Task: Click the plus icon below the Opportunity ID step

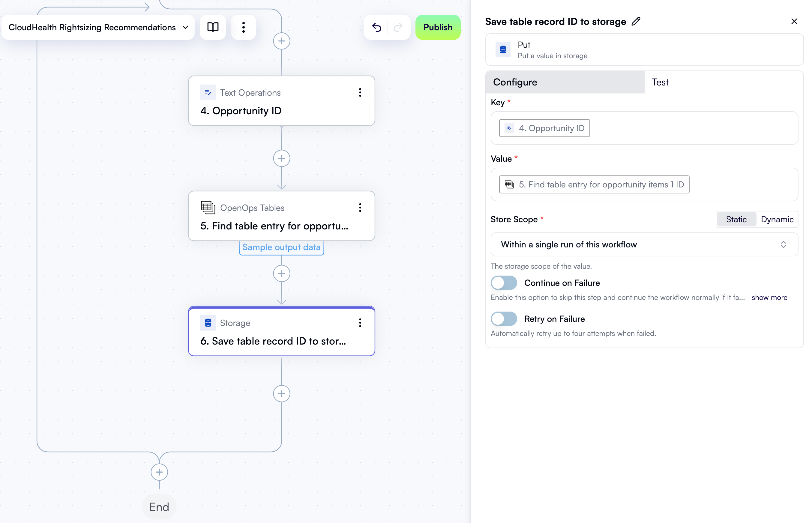Action: (x=282, y=158)
